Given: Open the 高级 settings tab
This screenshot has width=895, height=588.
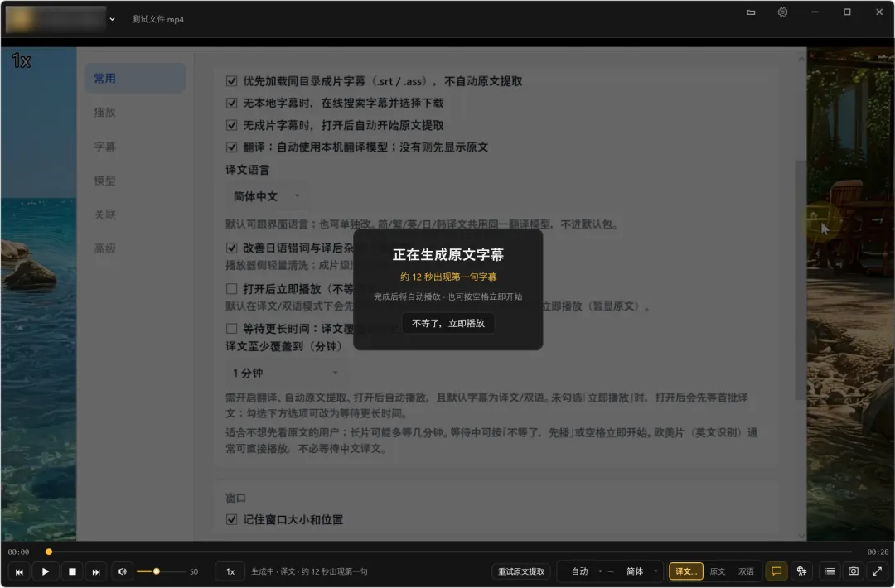Looking at the screenshot, I should click(135, 248).
